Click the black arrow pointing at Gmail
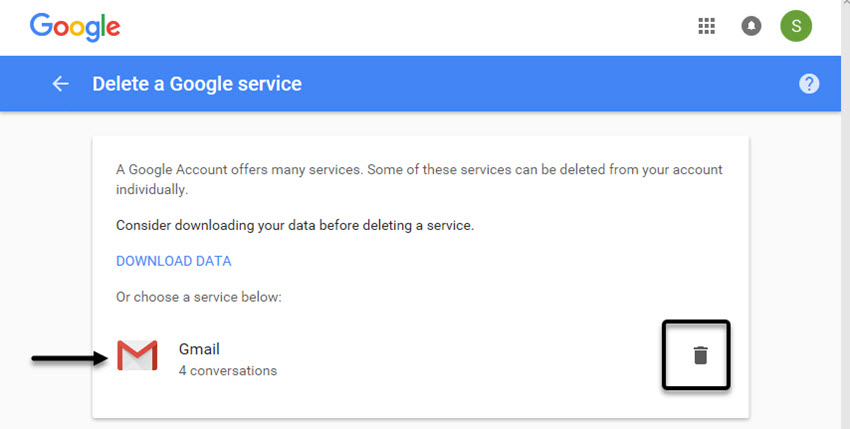The width and height of the screenshot is (850, 429). [x=69, y=358]
